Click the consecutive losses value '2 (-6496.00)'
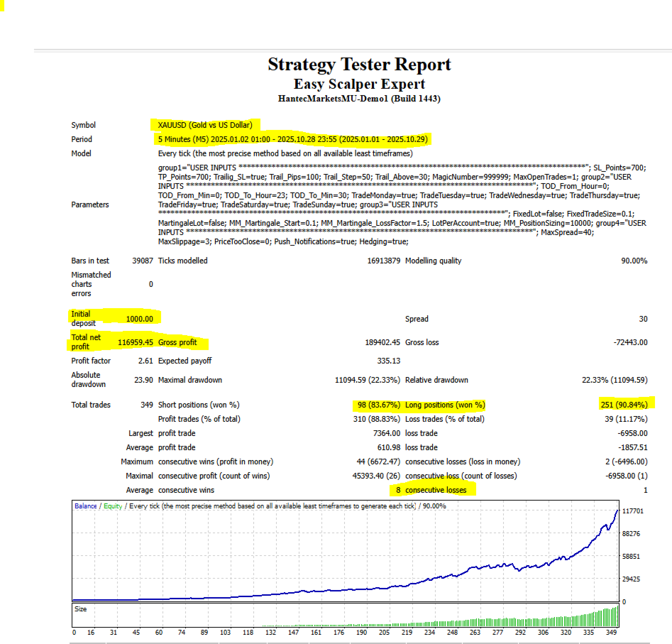The height and width of the screenshot is (644, 672). point(626,462)
